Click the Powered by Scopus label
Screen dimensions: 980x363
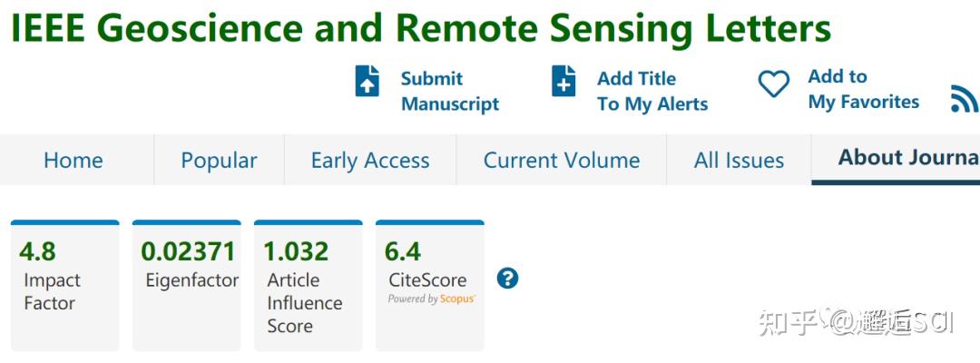click(x=431, y=299)
